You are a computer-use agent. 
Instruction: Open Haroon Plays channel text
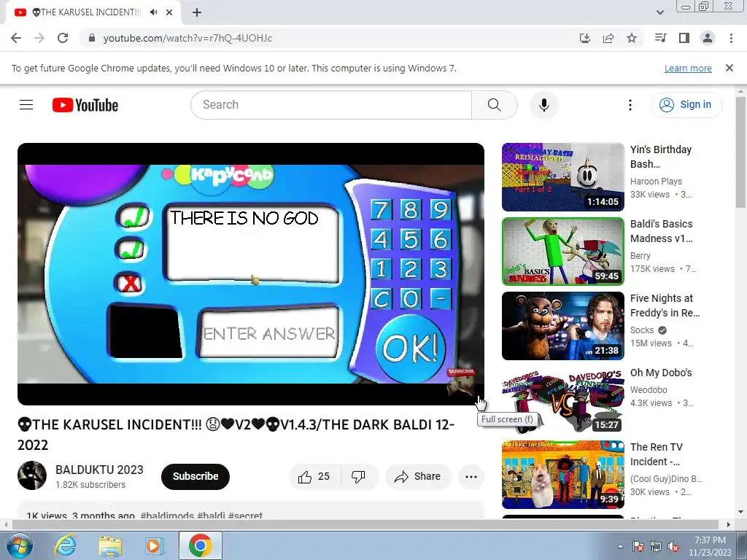[656, 182]
